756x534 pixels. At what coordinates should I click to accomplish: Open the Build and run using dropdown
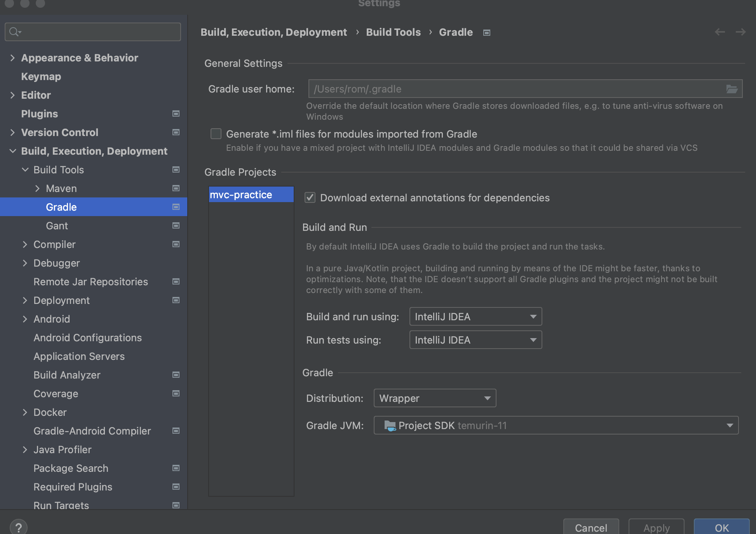click(476, 316)
